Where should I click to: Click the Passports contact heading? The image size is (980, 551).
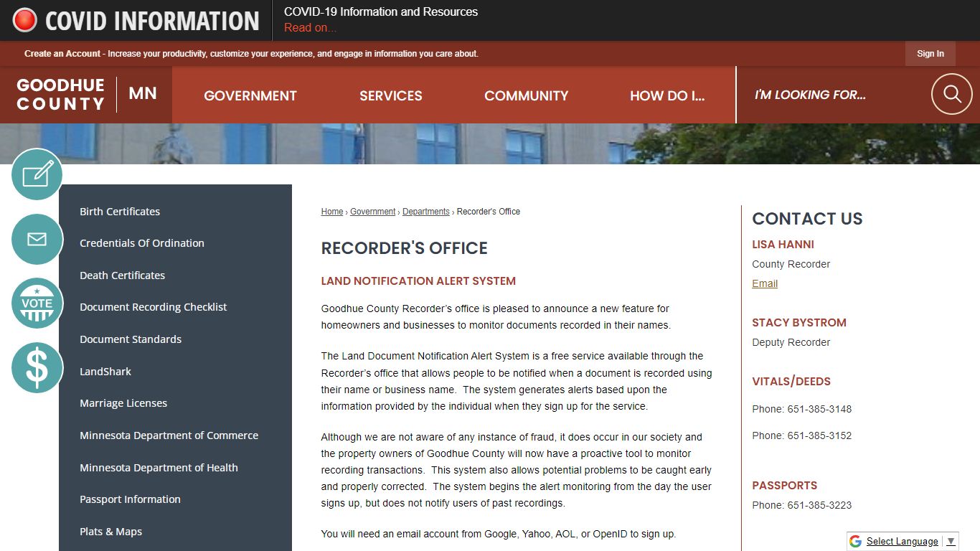(x=785, y=486)
